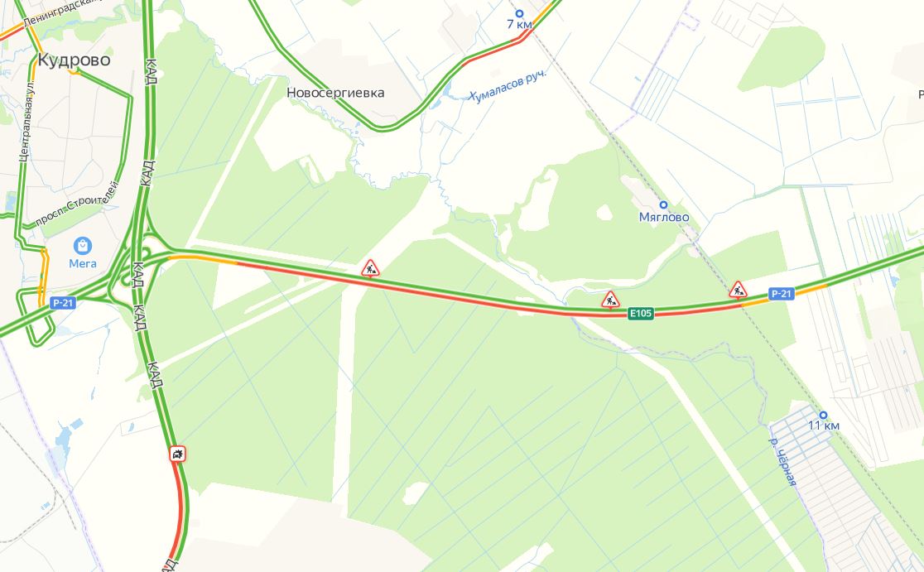This screenshot has height=572, width=924.
Task: Open the roadworks warning beside the E105 shield
Action: click(610, 300)
